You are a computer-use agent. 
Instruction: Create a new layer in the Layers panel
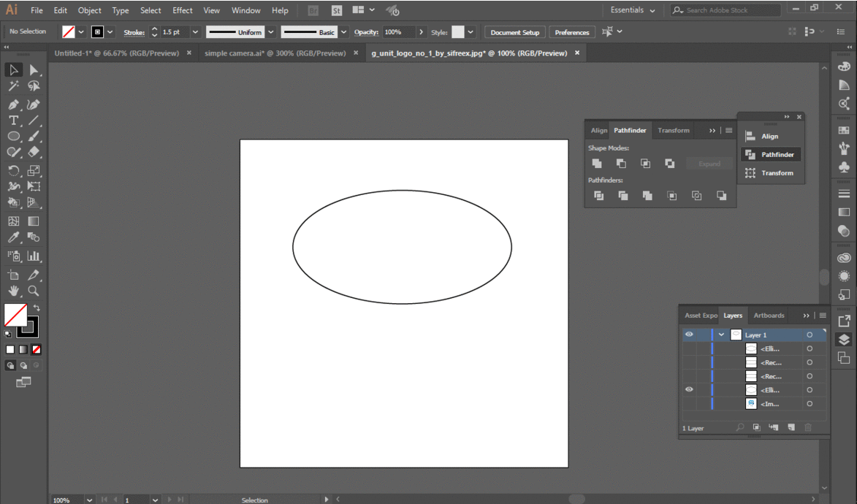(791, 427)
